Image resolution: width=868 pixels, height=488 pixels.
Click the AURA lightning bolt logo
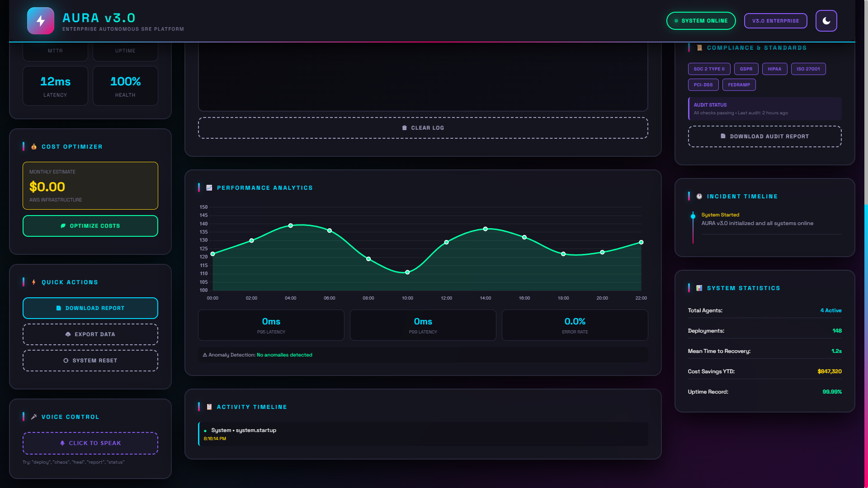click(41, 21)
